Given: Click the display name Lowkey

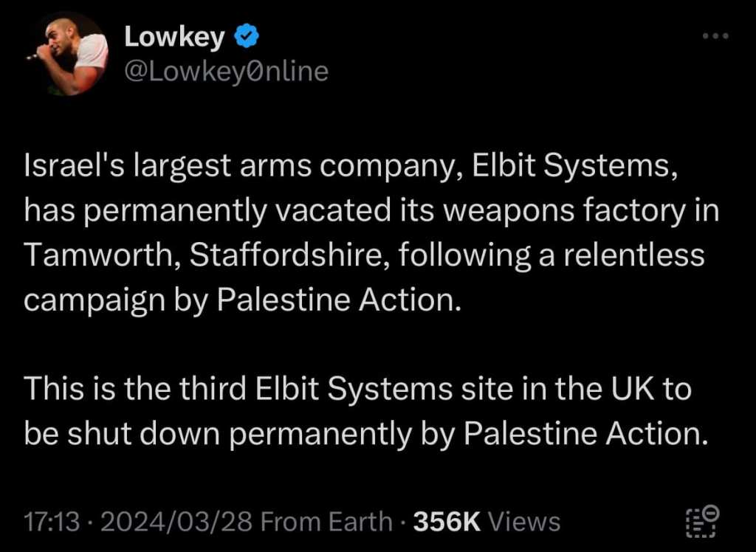Looking at the screenshot, I should click(x=174, y=36).
